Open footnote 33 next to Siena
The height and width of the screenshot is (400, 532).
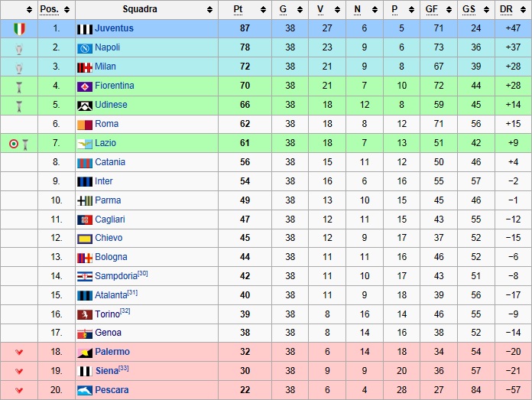click(124, 368)
